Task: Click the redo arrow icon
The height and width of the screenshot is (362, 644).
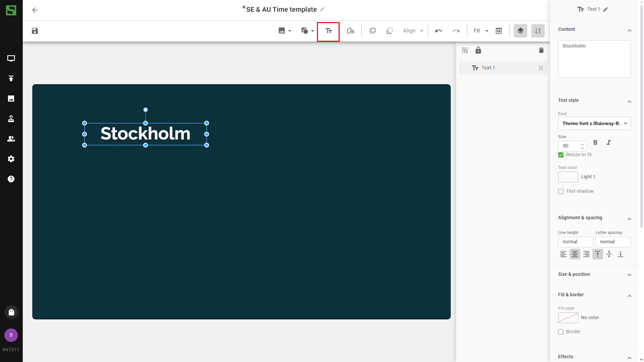Action: (x=456, y=31)
